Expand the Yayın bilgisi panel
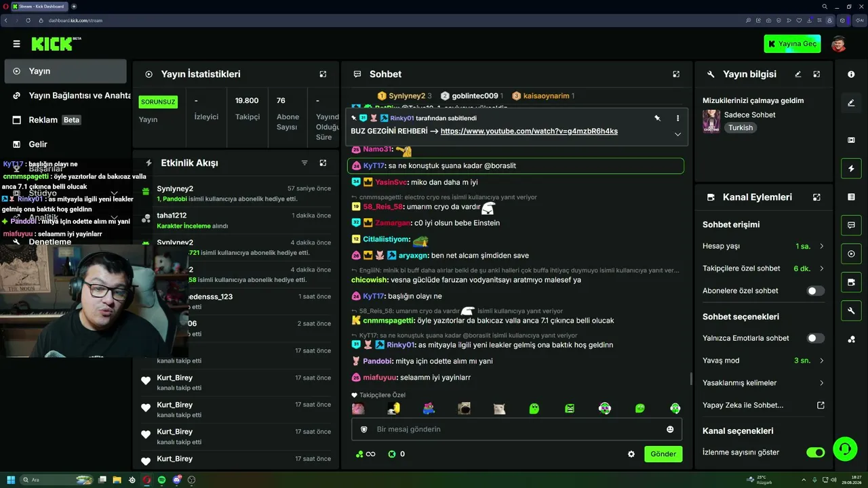Image resolution: width=868 pixels, height=488 pixels. [x=816, y=74]
